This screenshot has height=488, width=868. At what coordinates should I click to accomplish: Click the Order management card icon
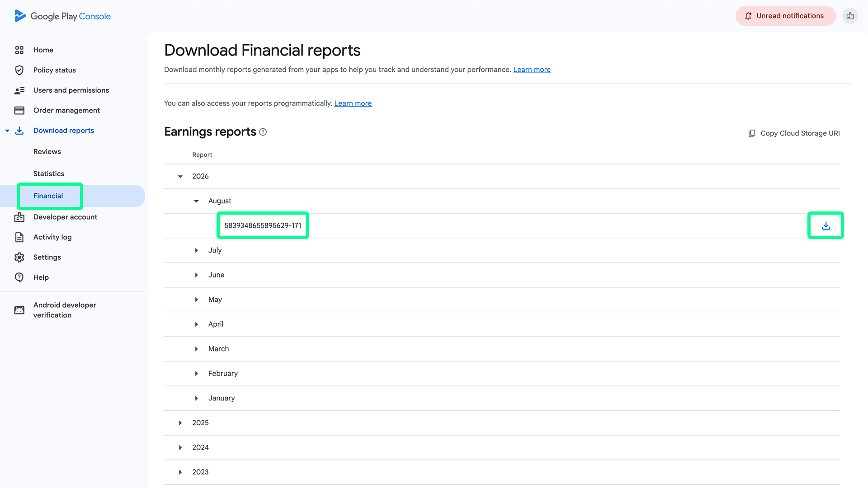(x=19, y=110)
